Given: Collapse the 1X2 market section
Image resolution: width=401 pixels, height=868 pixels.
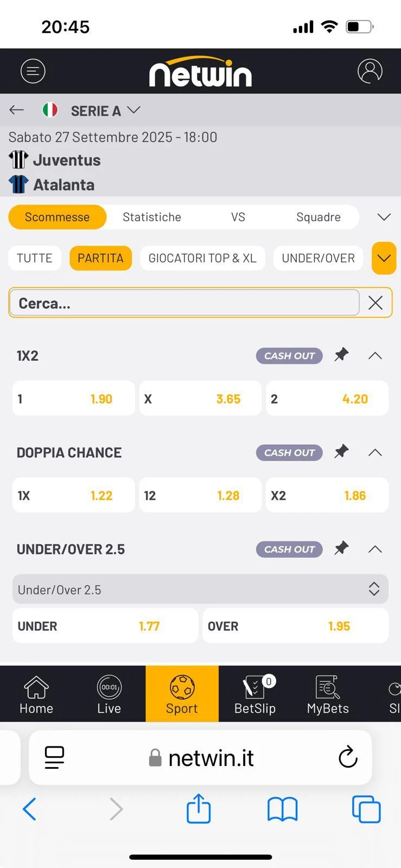Looking at the screenshot, I should 375,356.
